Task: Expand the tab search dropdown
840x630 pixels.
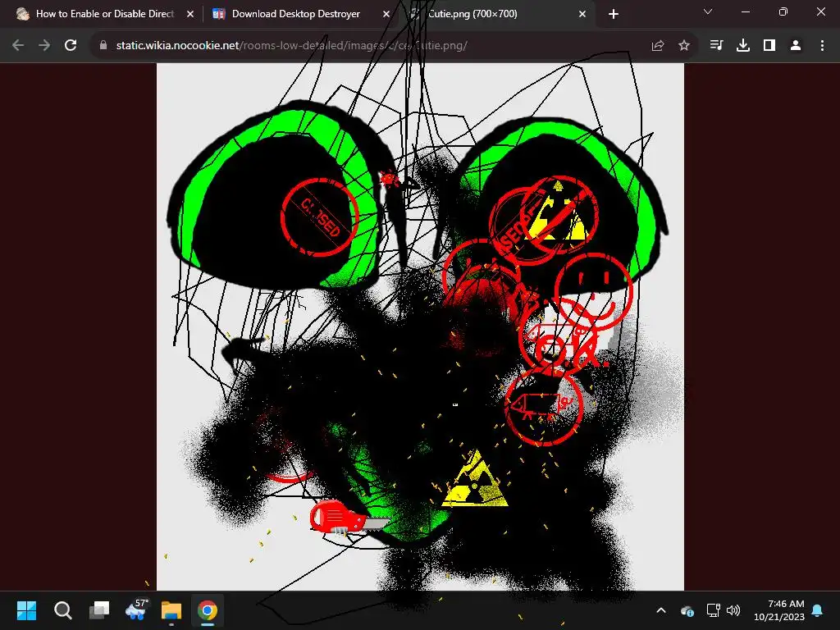Action: (x=708, y=11)
